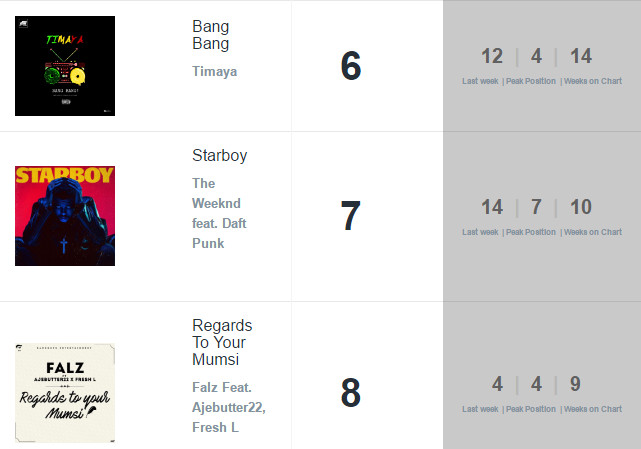Click Weeks on Chart label in Starboy row
Screen dimensions: 641x449
593,232
